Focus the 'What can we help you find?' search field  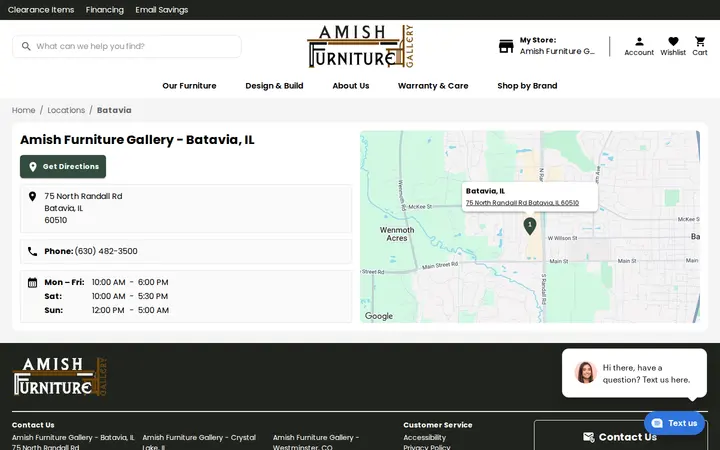127,46
